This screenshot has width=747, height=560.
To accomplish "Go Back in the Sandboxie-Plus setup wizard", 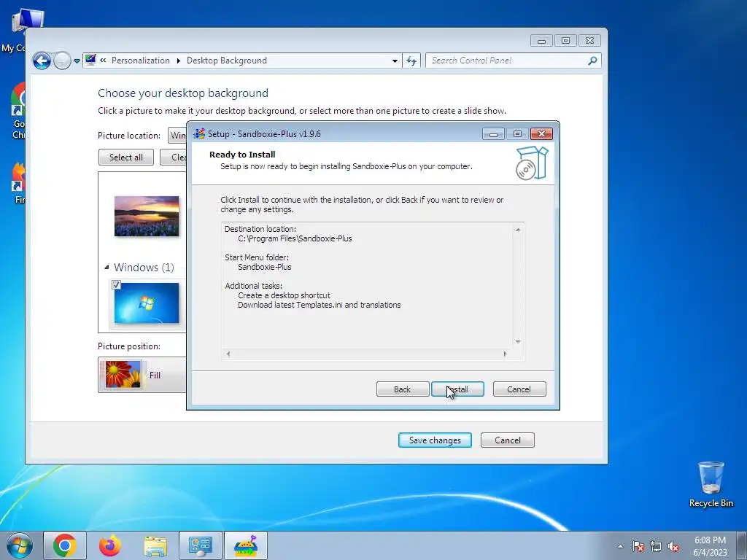I will 403,389.
